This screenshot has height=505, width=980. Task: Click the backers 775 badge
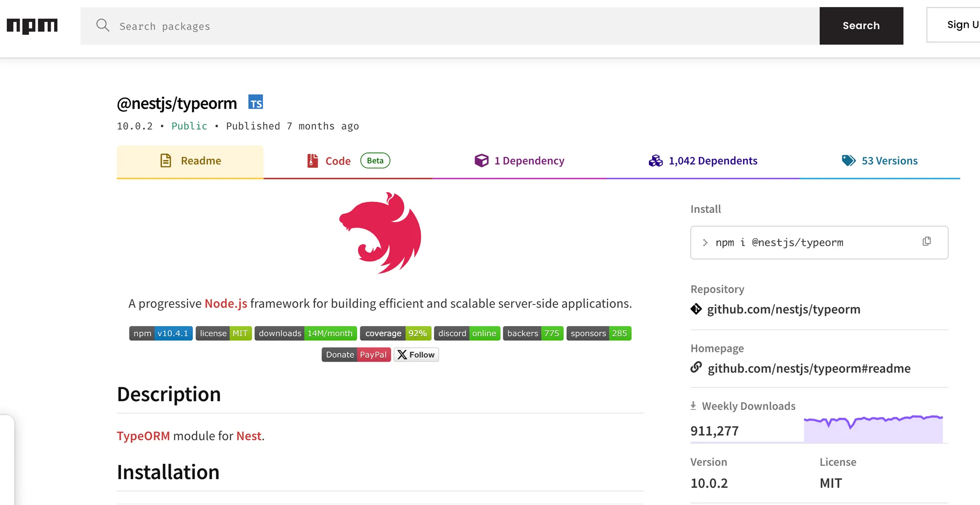tap(533, 333)
